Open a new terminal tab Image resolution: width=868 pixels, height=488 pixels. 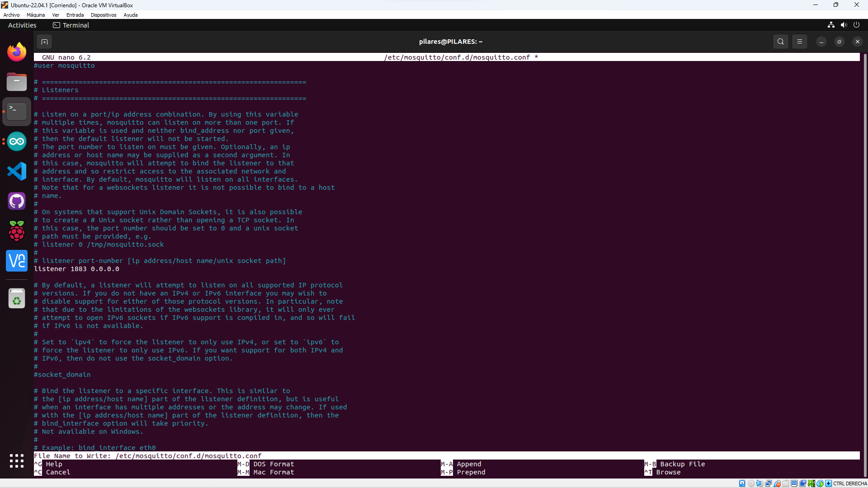click(44, 42)
